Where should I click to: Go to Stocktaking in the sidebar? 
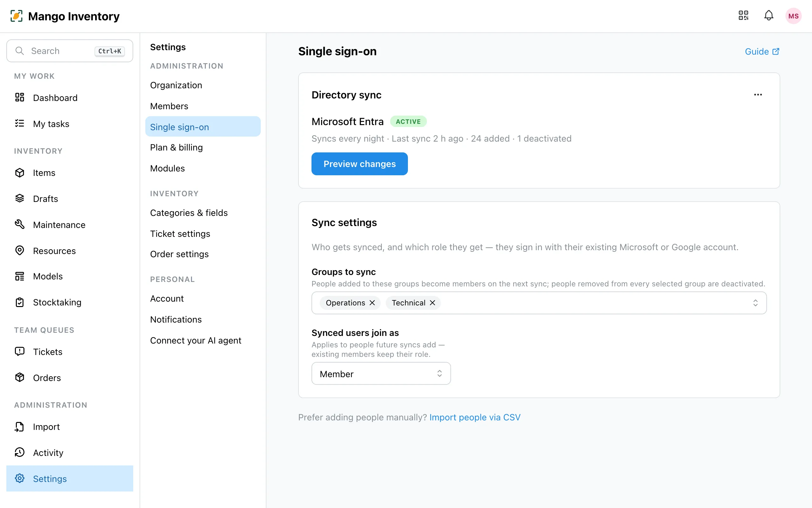70,302
